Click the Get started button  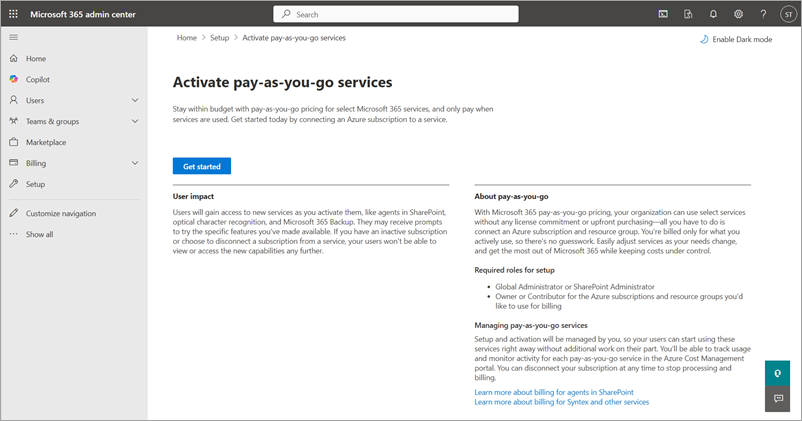tap(202, 166)
